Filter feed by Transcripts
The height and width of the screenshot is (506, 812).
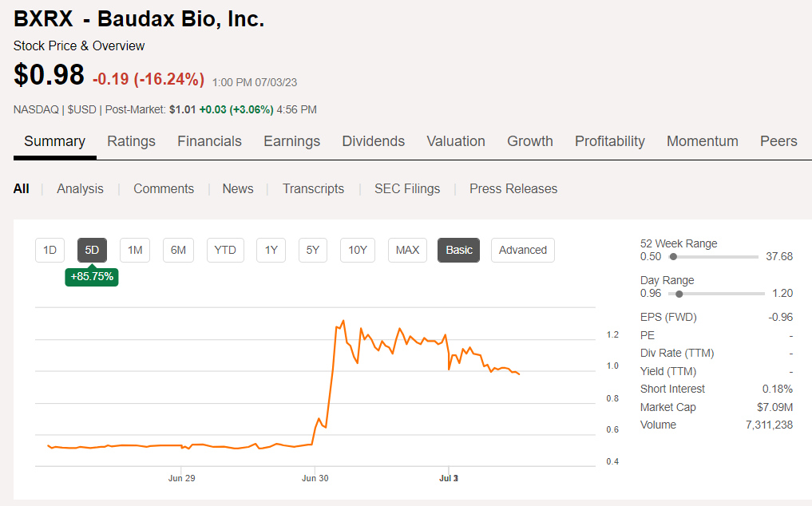[x=313, y=188]
